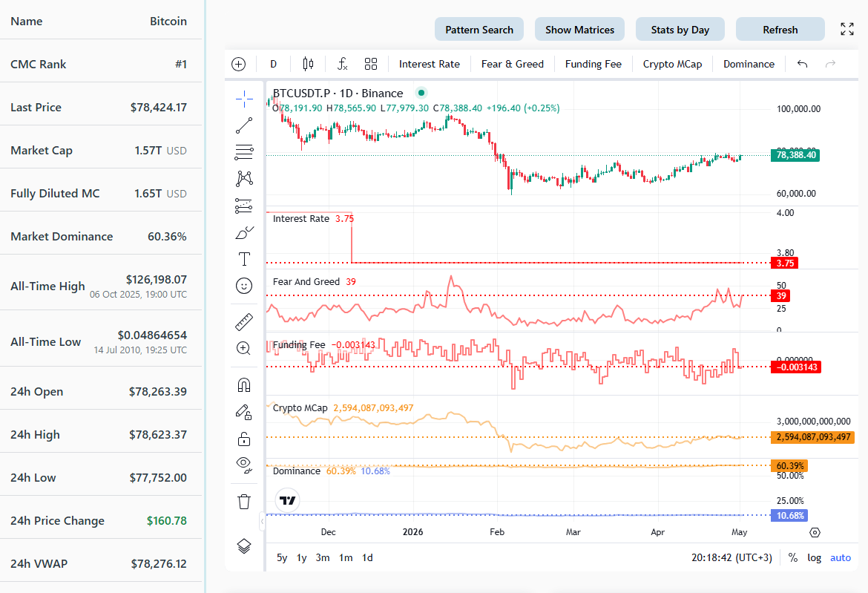
Task: Select the forecasting position tool
Action: (244, 206)
